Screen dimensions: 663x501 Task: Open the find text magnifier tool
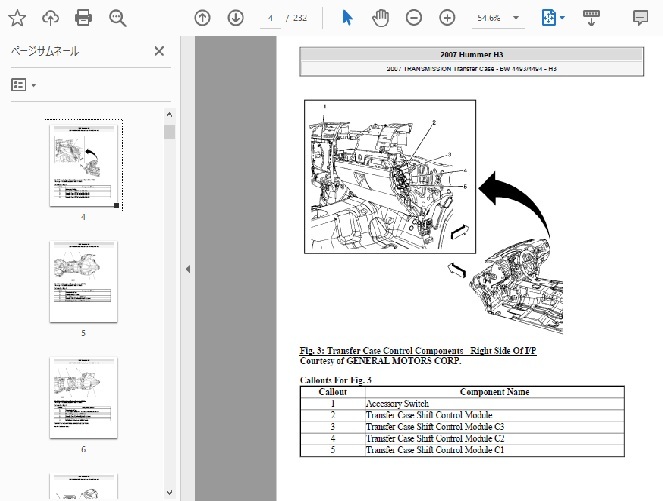117,18
